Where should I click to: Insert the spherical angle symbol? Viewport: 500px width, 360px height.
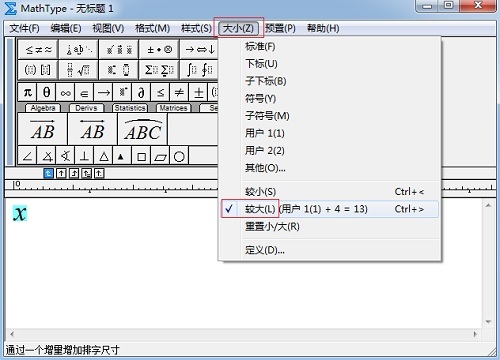point(66,156)
